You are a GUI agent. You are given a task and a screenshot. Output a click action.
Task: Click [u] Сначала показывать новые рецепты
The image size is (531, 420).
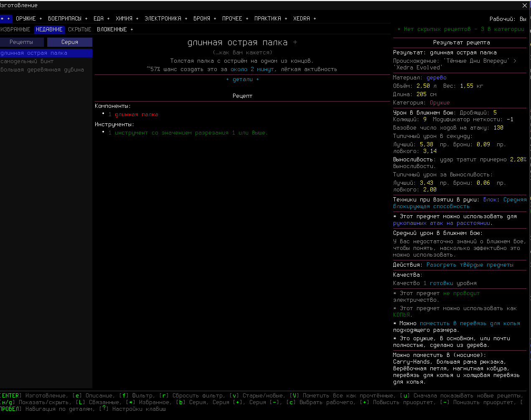[462, 396]
